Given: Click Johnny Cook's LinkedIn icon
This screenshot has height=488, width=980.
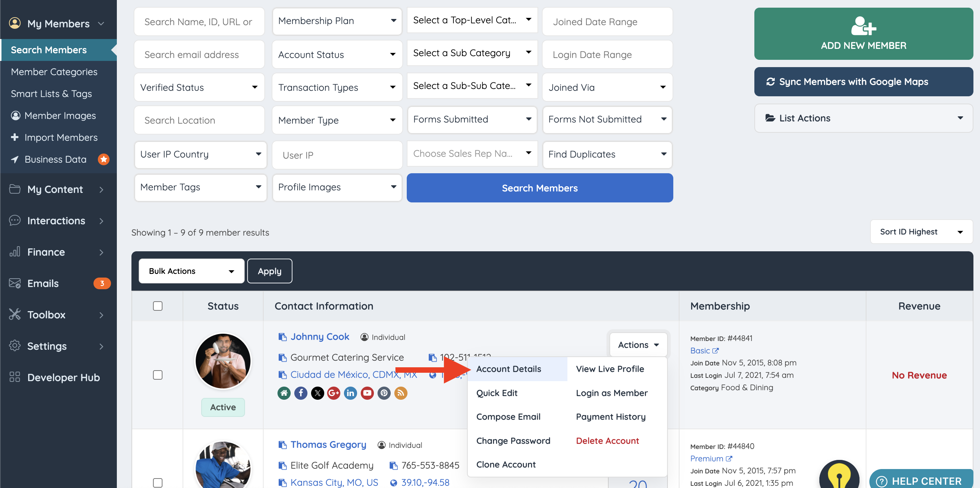Looking at the screenshot, I should pyautogui.click(x=351, y=393).
